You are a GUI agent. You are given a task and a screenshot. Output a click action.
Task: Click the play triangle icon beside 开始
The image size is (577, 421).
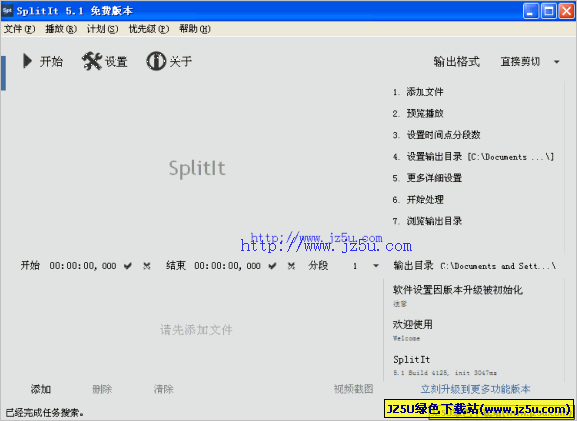click(x=27, y=61)
